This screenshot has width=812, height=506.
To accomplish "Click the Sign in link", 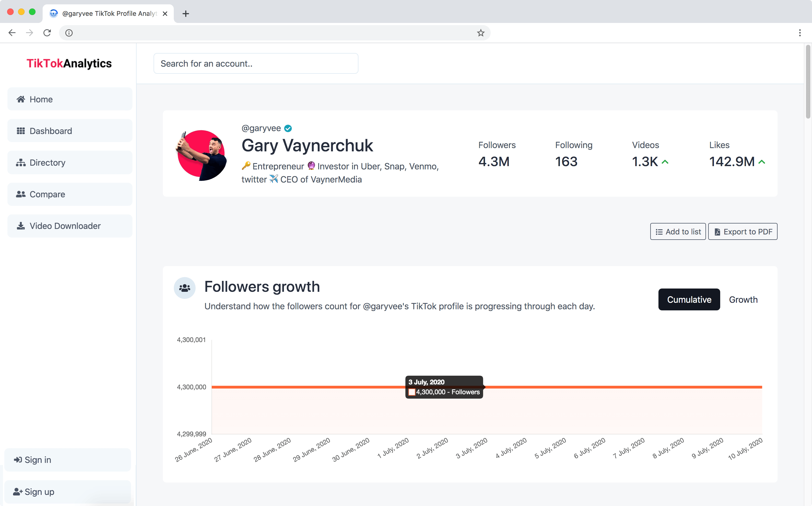I will click(x=67, y=460).
